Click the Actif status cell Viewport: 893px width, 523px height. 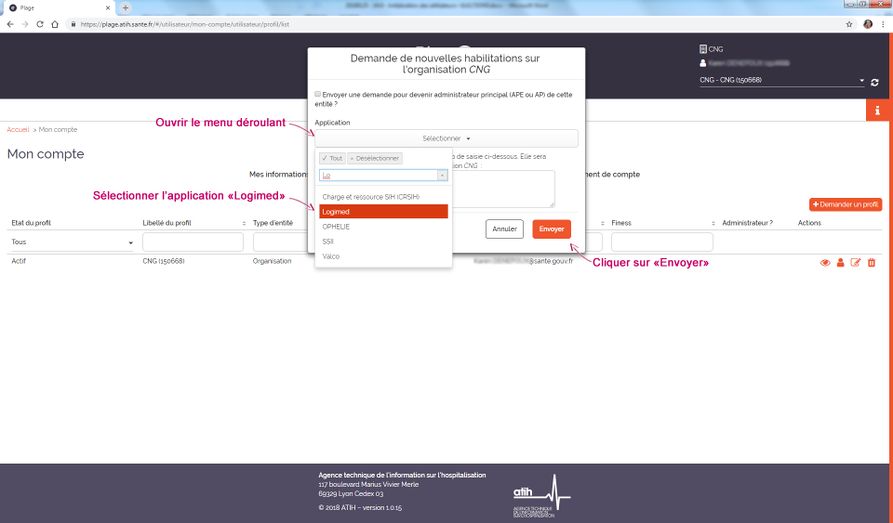click(x=19, y=261)
